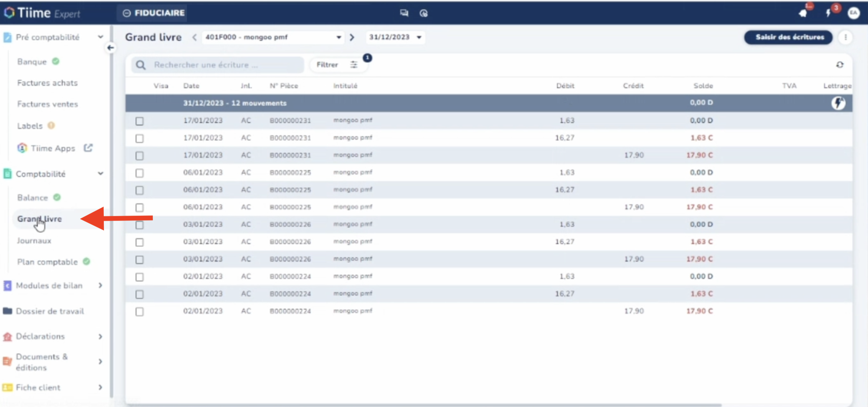Screen dimensions: 868x407
Task: Click the Date column header
Action: [x=191, y=86]
